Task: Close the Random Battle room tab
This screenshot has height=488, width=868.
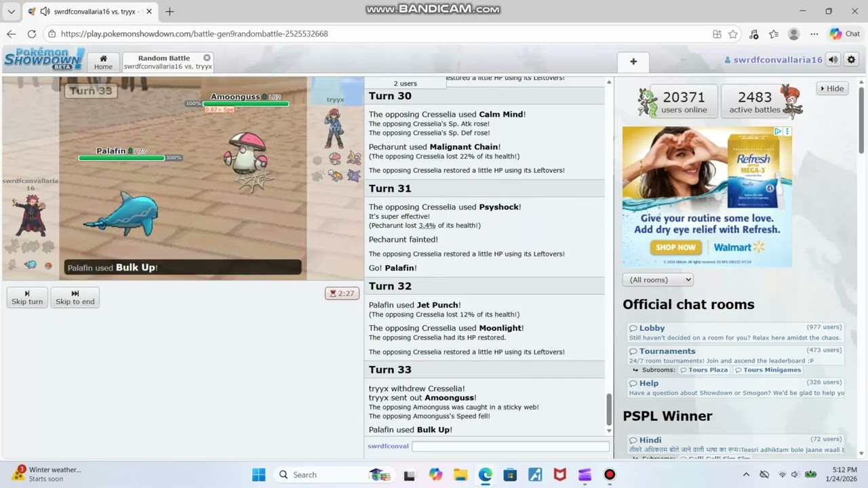Action: point(207,58)
